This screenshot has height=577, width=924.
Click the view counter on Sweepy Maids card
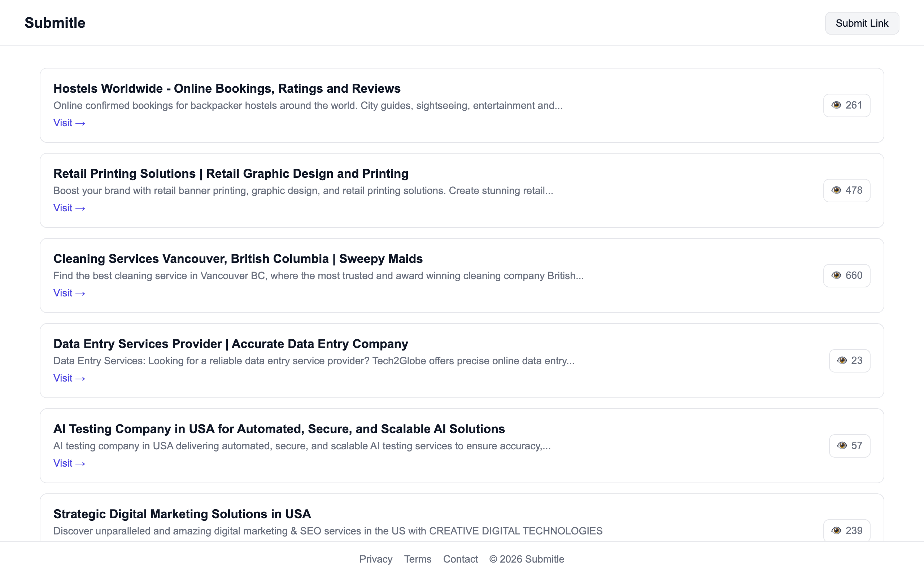click(847, 275)
